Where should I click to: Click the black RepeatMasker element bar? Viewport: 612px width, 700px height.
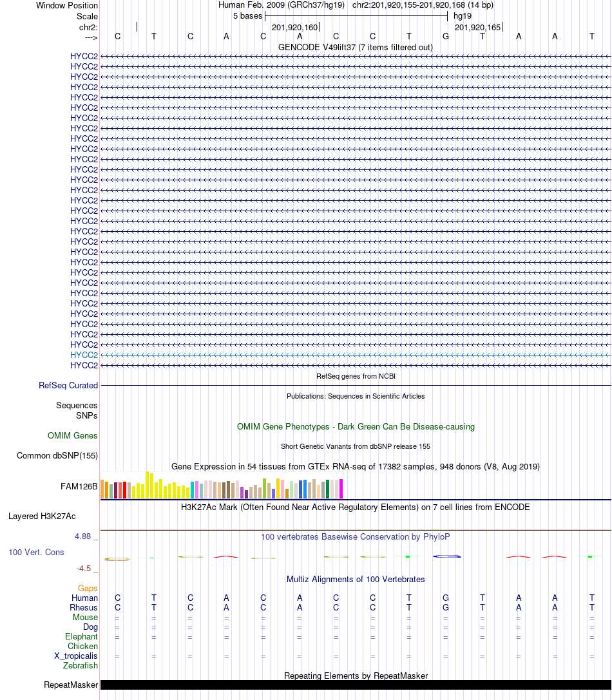356,685
